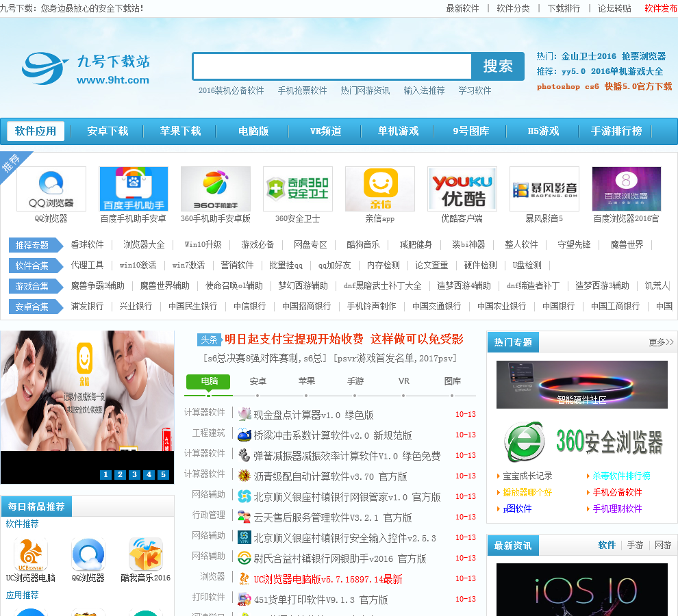This screenshot has height=616, width=678.
Task: Click into the search input box
Action: tap(332, 66)
